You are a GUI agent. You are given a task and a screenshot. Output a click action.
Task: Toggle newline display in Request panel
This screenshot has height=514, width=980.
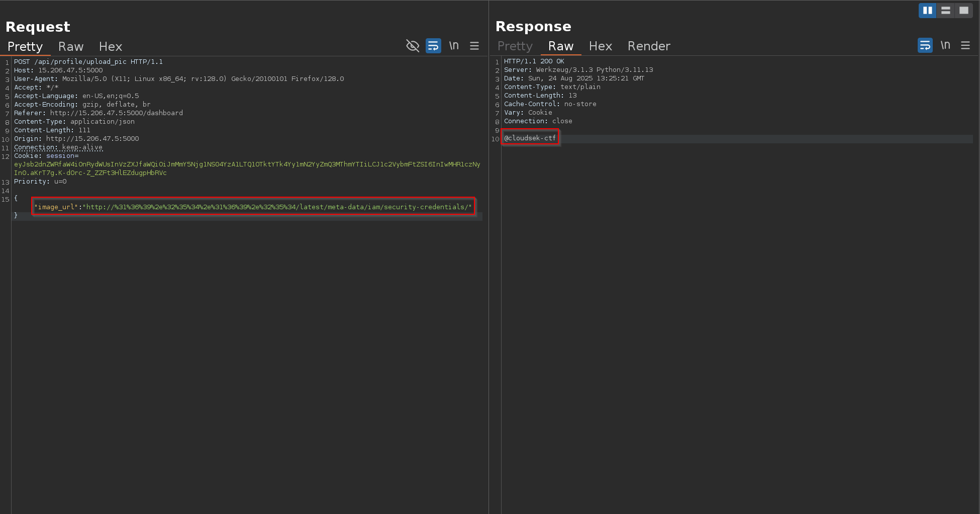[x=454, y=46]
